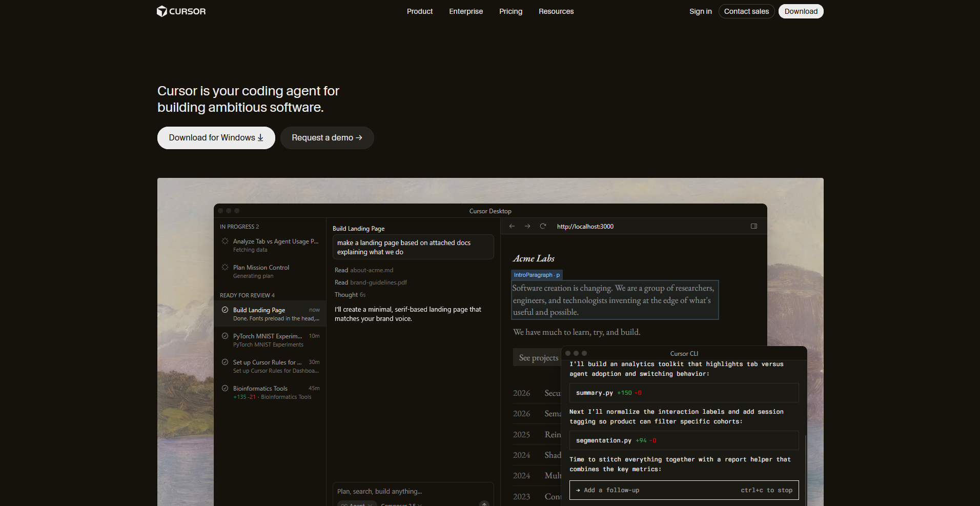
Task: Click the 'Build Landing Page' chat title
Action: (x=358, y=229)
